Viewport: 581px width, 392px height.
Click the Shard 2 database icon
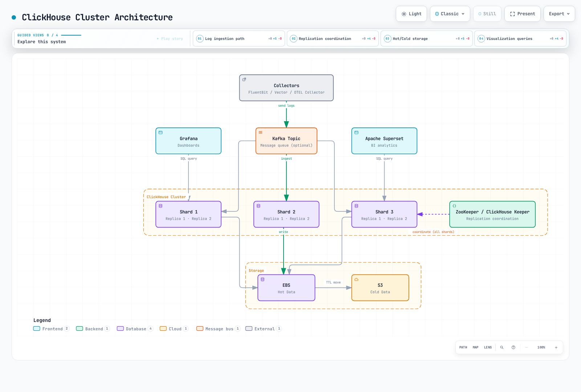click(x=259, y=206)
